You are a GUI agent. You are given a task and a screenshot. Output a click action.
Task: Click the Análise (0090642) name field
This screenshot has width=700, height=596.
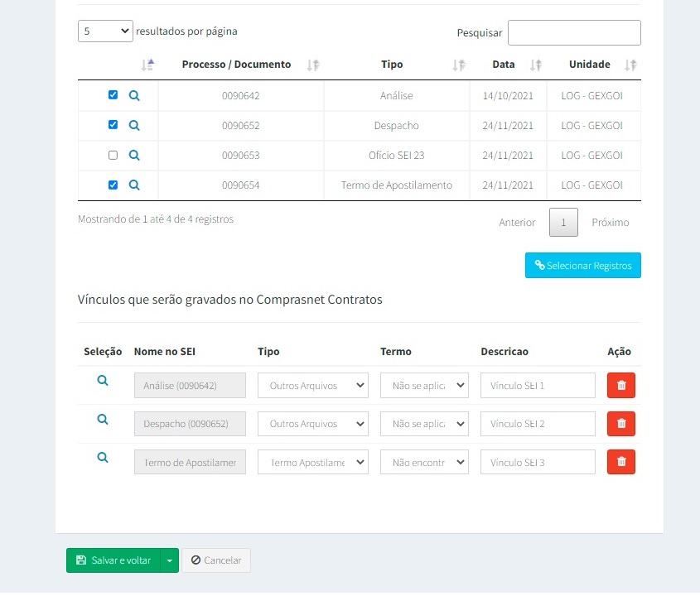coord(190,386)
